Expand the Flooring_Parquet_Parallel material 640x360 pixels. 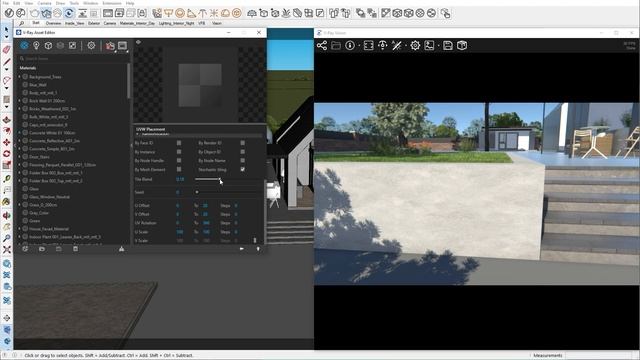pos(19,164)
